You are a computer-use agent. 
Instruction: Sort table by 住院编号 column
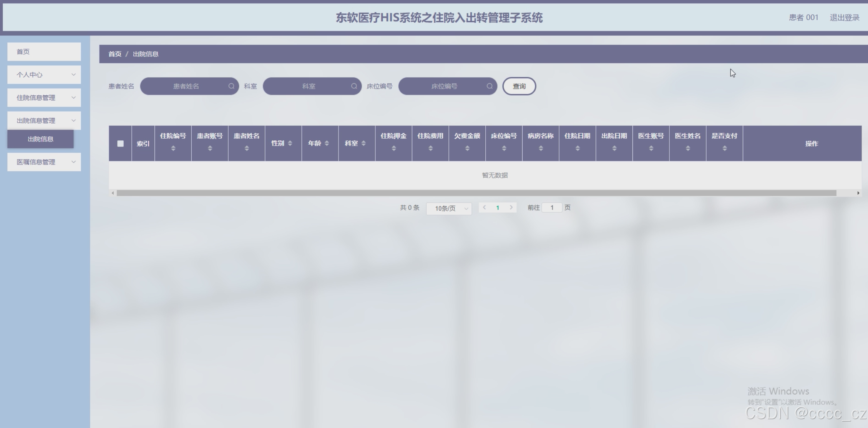(173, 148)
